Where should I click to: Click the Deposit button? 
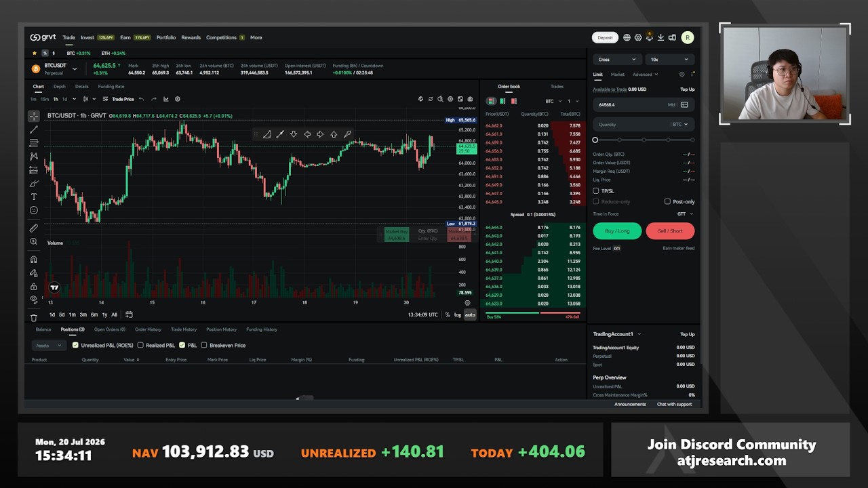pyautogui.click(x=605, y=38)
